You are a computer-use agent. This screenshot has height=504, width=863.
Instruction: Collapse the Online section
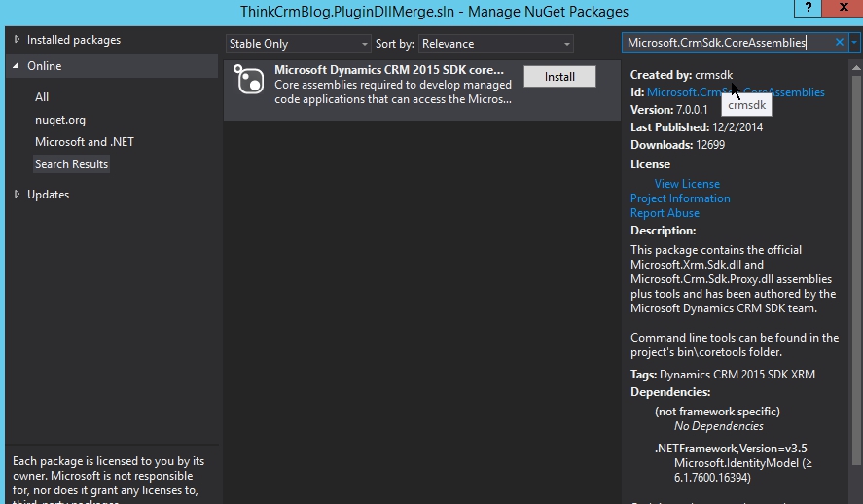(16, 65)
